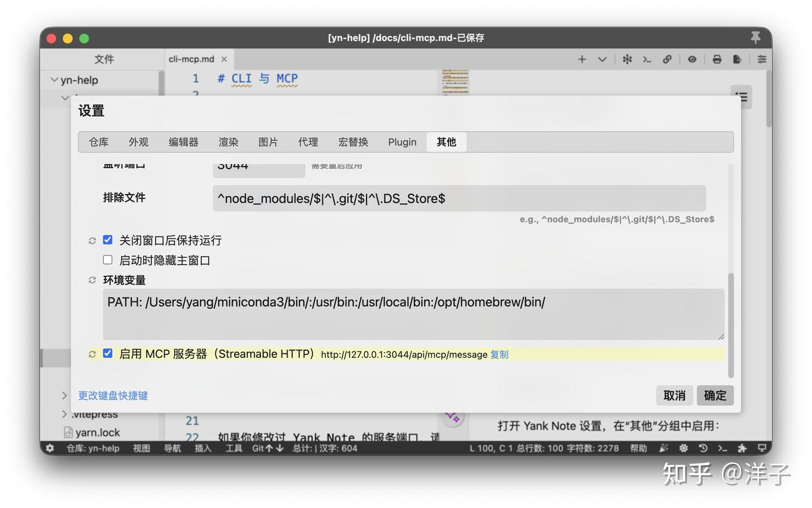Screen dimensions: 812x508
Task: Toggle the status bar terminal icon
Action: click(723, 448)
